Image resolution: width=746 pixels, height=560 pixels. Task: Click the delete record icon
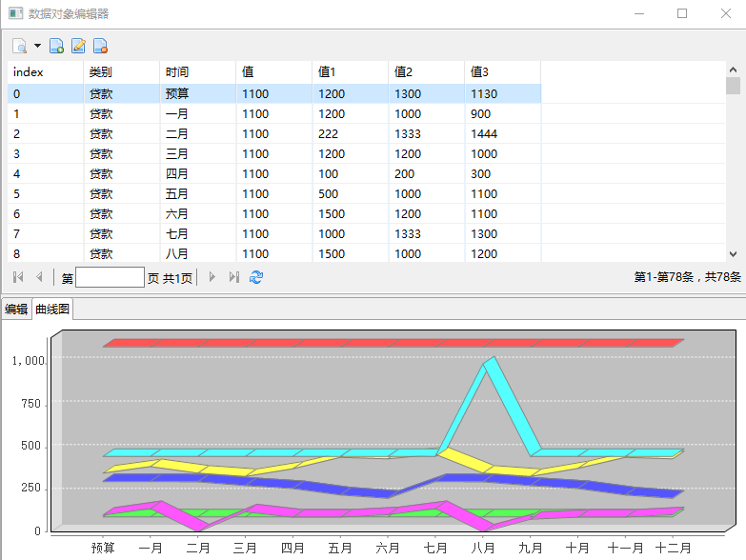coord(100,46)
